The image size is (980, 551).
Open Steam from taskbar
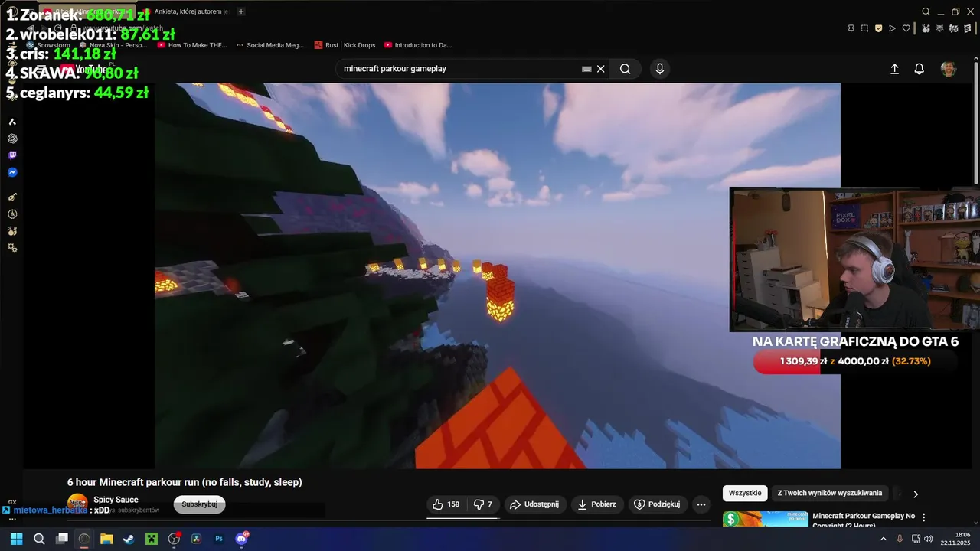tap(129, 539)
